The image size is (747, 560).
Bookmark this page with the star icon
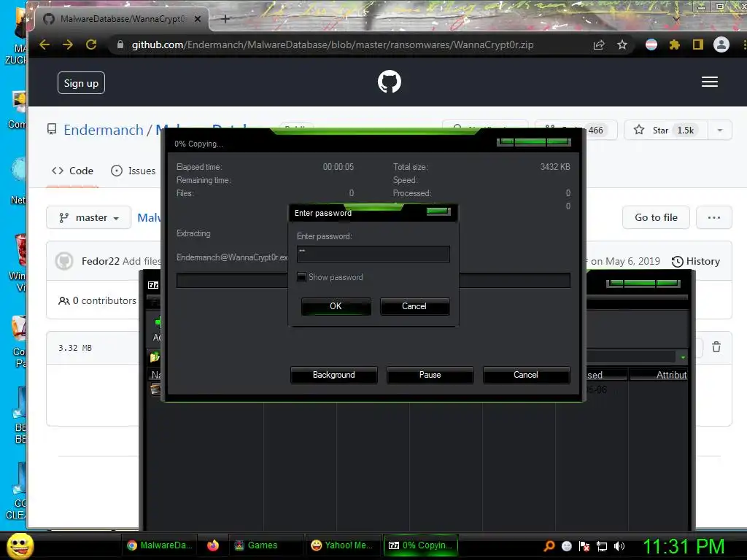(x=622, y=44)
